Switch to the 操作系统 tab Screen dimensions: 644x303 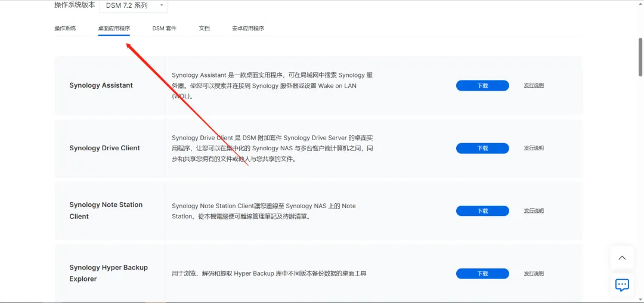[x=65, y=28]
